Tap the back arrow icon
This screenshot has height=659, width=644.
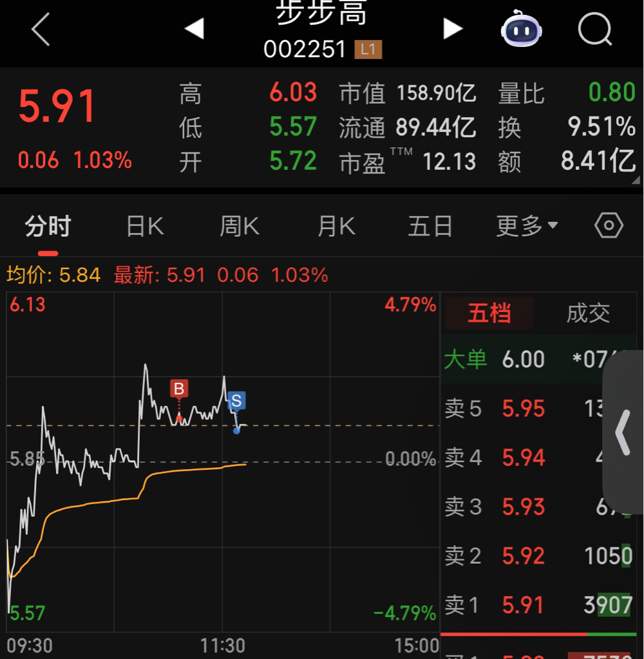coord(41,29)
